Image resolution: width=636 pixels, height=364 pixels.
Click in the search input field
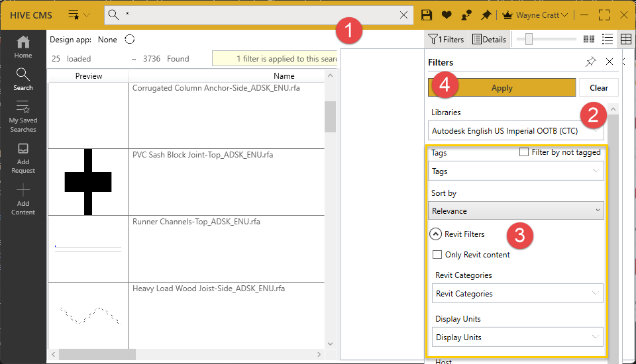point(260,15)
